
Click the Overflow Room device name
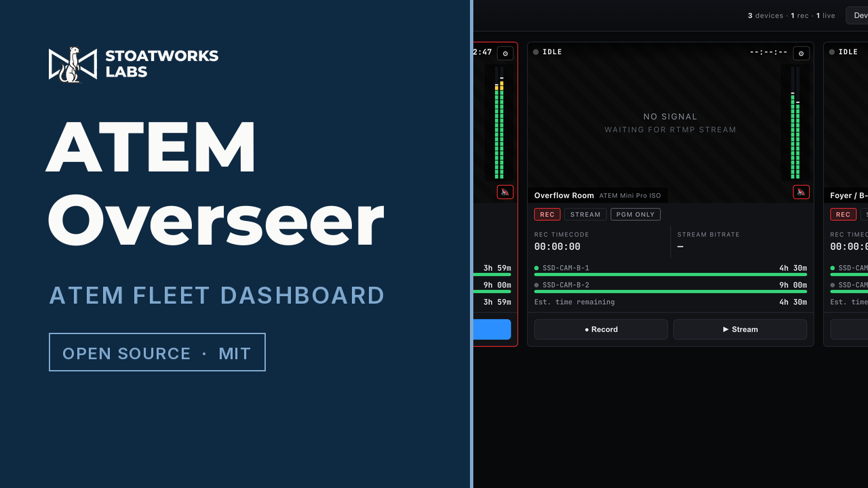tap(564, 196)
